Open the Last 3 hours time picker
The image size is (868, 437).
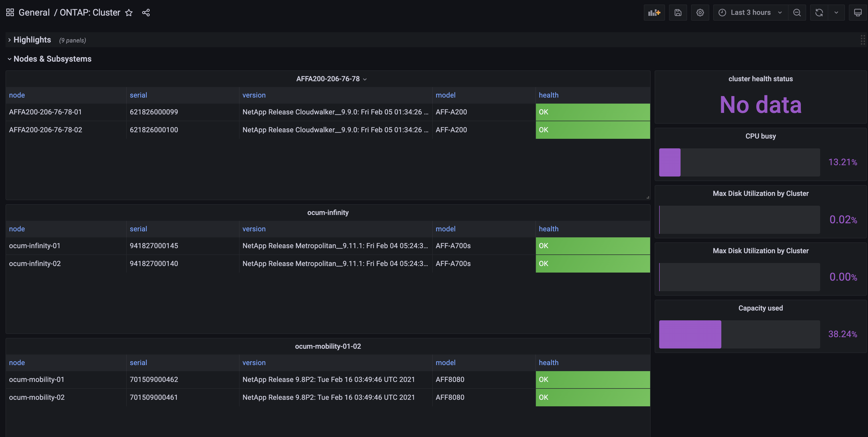tap(750, 13)
